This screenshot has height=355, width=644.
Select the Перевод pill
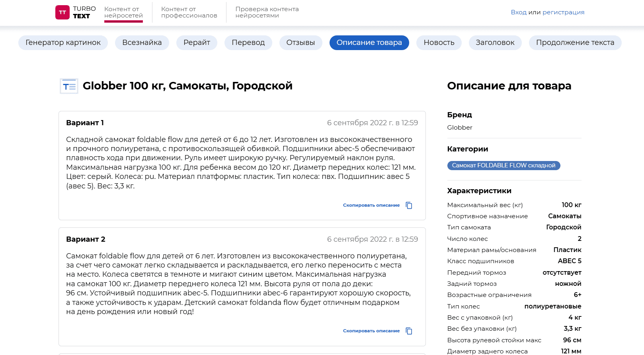point(248,43)
